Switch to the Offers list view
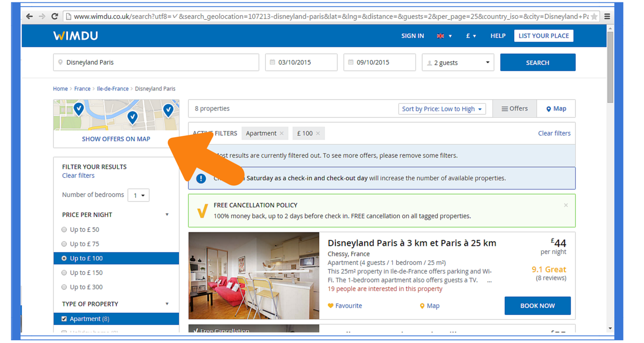 click(x=515, y=109)
